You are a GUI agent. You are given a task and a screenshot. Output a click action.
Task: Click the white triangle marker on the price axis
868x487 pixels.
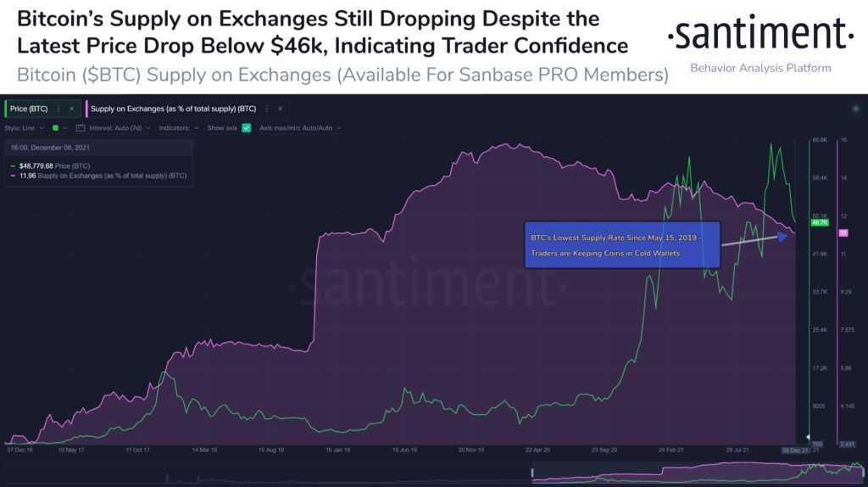pos(808,437)
